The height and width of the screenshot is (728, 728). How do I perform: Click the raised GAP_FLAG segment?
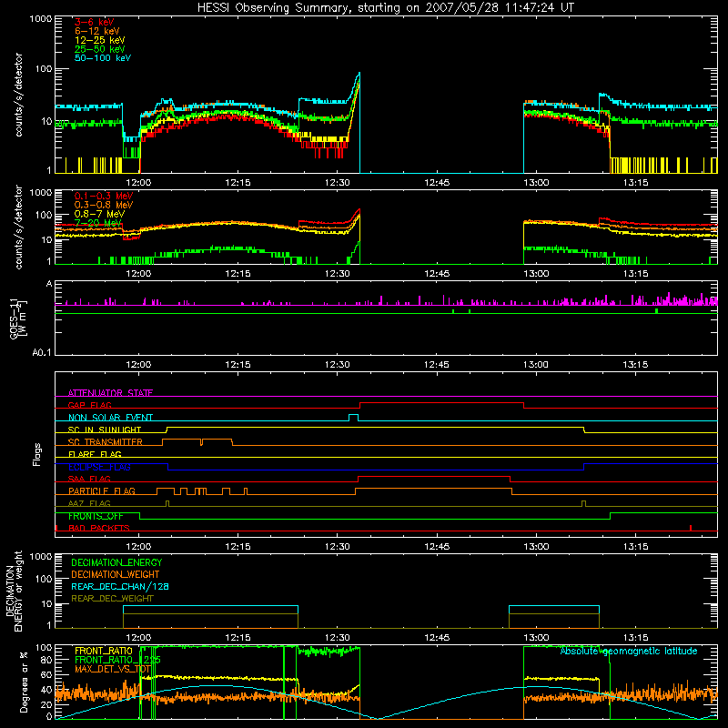click(441, 403)
